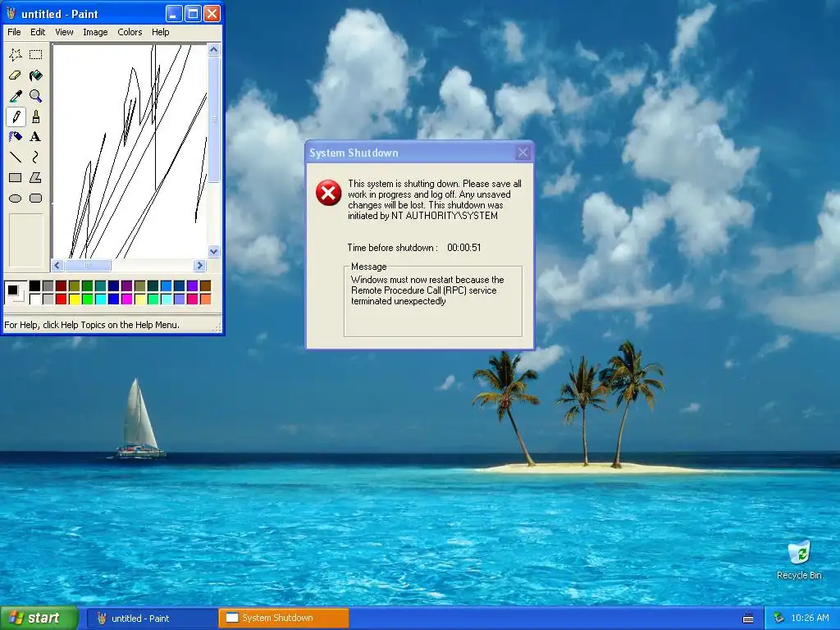
Task: Click the Paint canvas down scroll arrow
Action: coord(214,251)
